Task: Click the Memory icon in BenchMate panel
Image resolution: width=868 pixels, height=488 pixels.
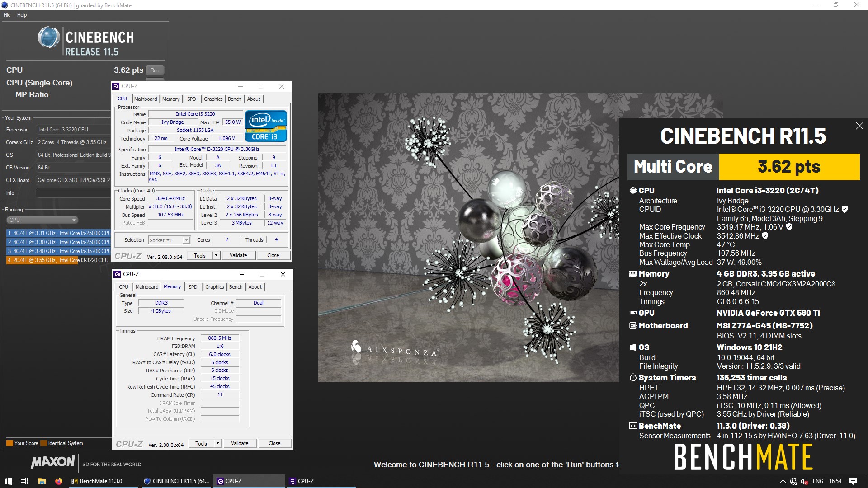Action: pyautogui.click(x=633, y=274)
